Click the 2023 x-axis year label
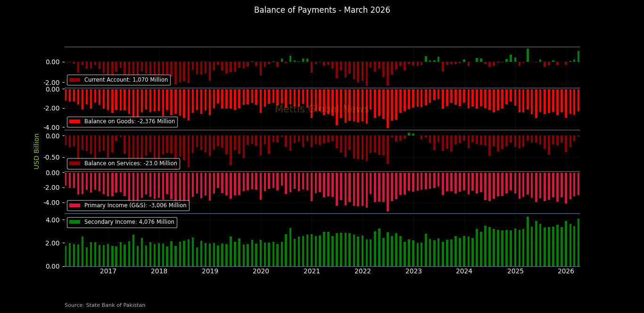The width and height of the screenshot is (644, 313). pos(413,271)
